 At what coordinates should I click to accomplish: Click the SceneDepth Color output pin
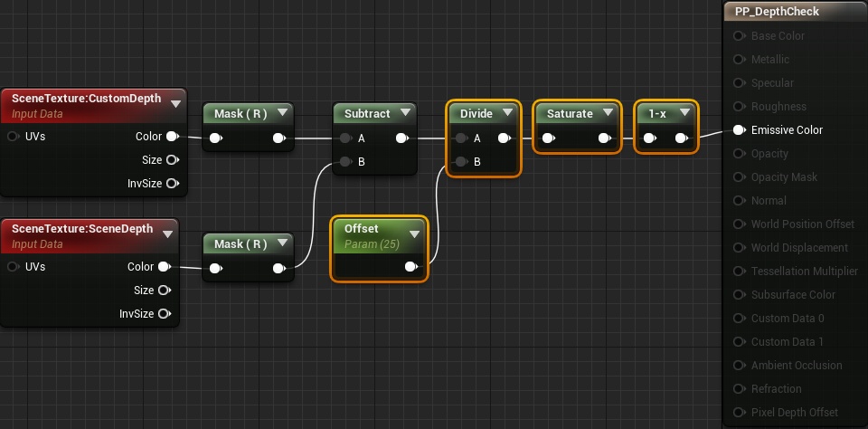(164, 267)
